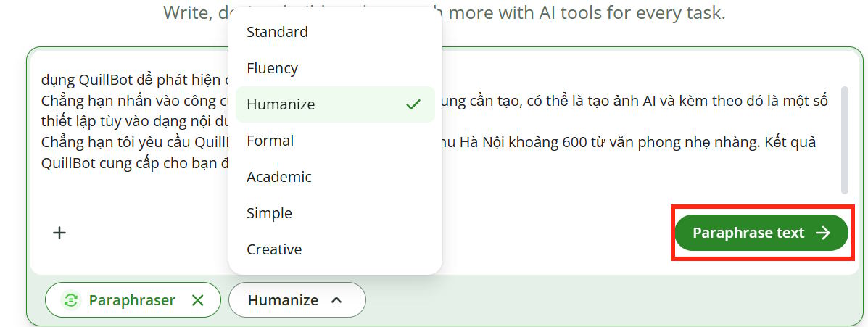Click the Paraphraser tool chip label

132,300
